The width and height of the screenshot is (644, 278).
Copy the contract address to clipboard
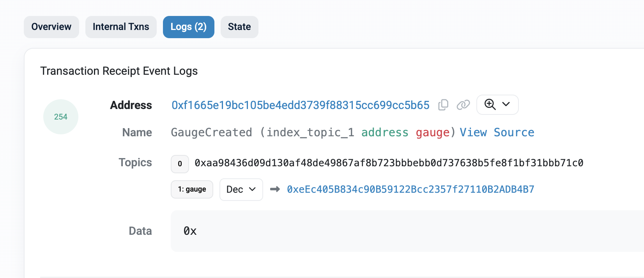pyautogui.click(x=443, y=105)
